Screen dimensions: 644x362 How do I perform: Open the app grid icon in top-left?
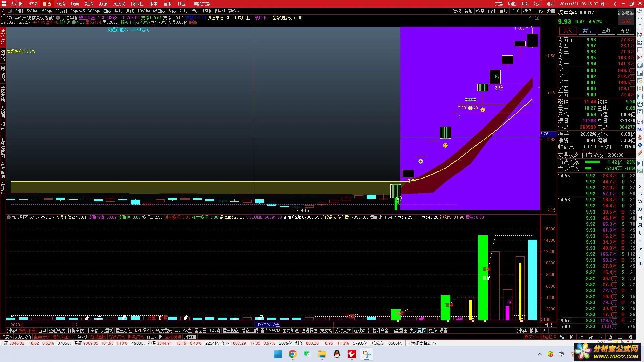tap(4, 4)
